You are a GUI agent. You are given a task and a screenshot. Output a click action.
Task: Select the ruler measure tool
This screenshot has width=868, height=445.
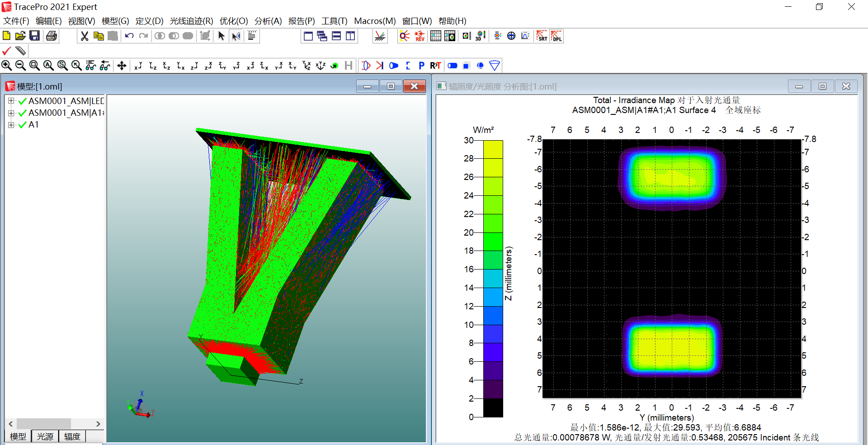[21, 51]
